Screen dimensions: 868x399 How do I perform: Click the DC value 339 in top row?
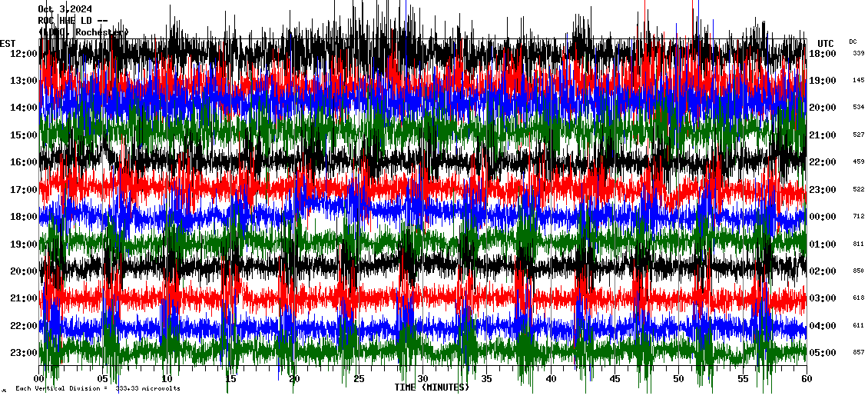pos(858,54)
